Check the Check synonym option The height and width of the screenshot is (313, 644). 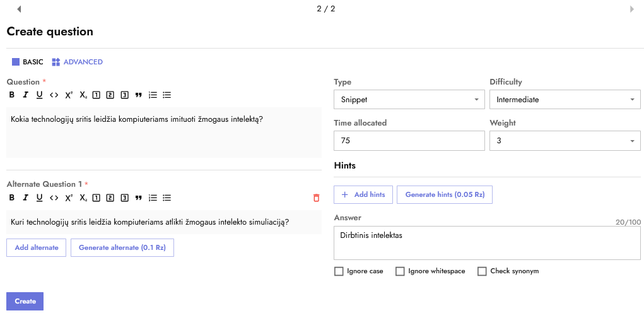[x=482, y=271]
